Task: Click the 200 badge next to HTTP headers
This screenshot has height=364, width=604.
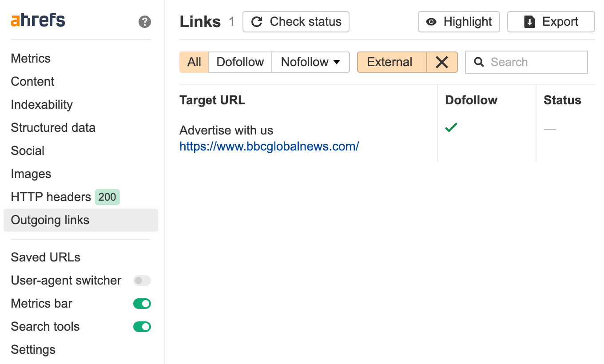Action: click(107, 197)
